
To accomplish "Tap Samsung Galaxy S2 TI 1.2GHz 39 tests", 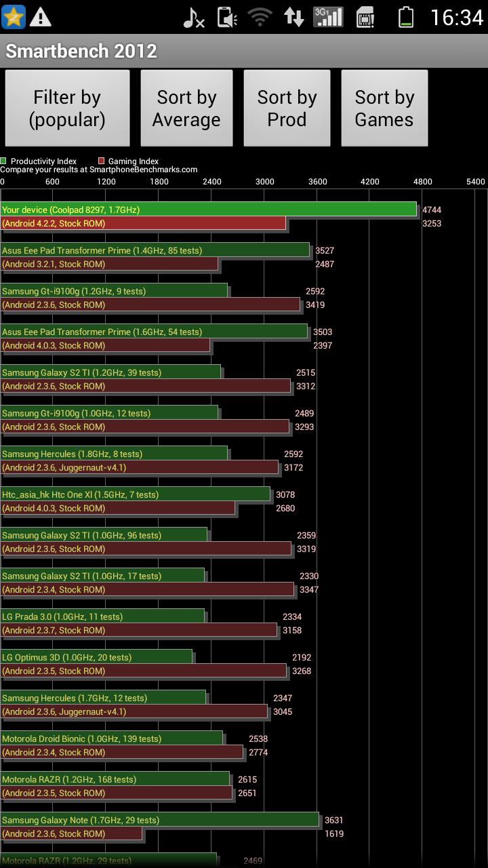I will 110,372.
